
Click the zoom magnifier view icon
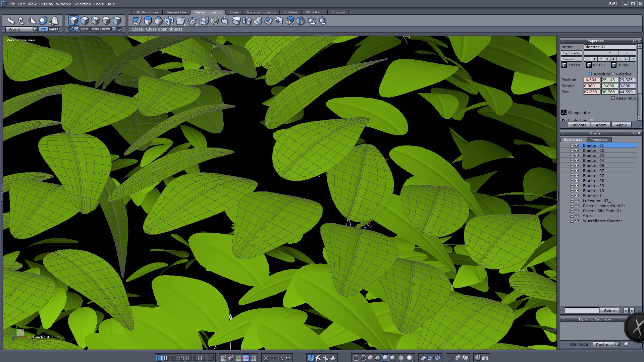(281, 358)
